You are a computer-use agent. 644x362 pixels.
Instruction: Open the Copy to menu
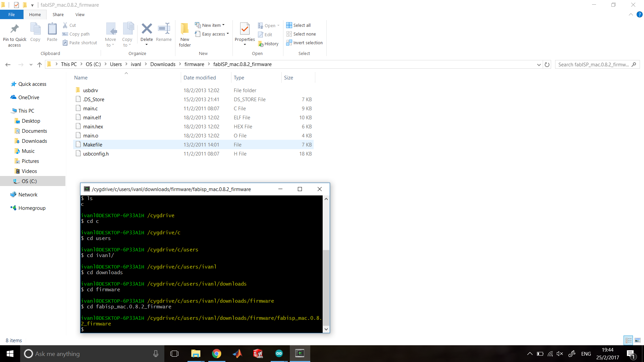coord(127,35)
